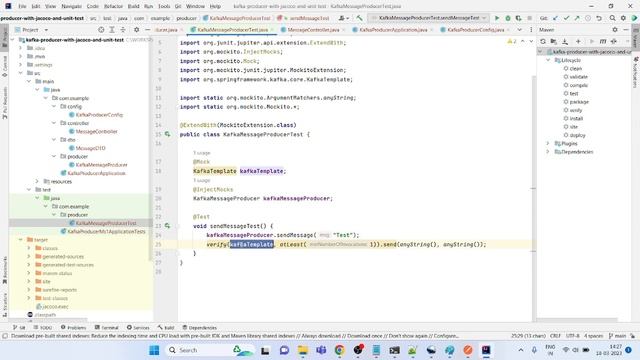This screenshot has height=360, width=640.
Task: Build the project with the hammer icon
Action: click(359, 18)
